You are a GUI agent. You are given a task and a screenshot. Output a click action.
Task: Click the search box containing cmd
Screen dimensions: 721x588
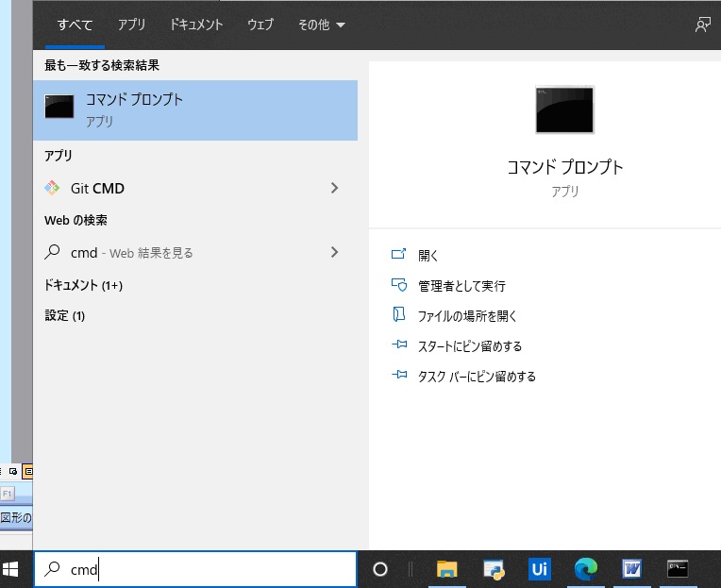tap(195, 569)
